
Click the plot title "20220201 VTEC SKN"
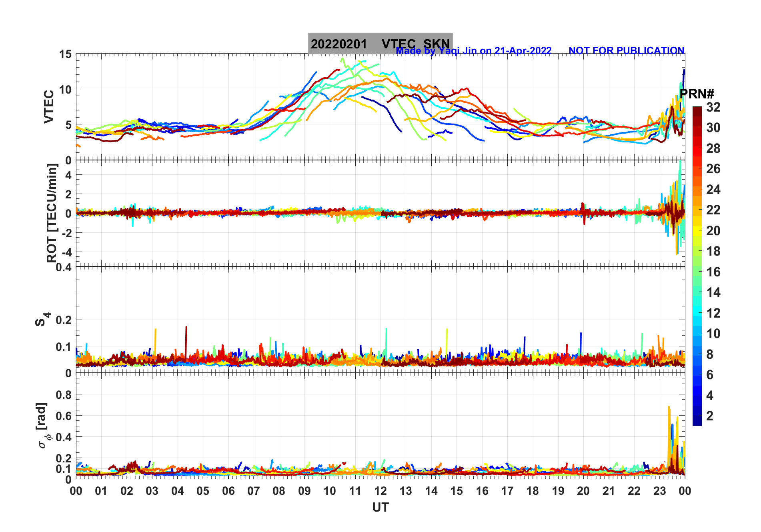coord(380,43)
